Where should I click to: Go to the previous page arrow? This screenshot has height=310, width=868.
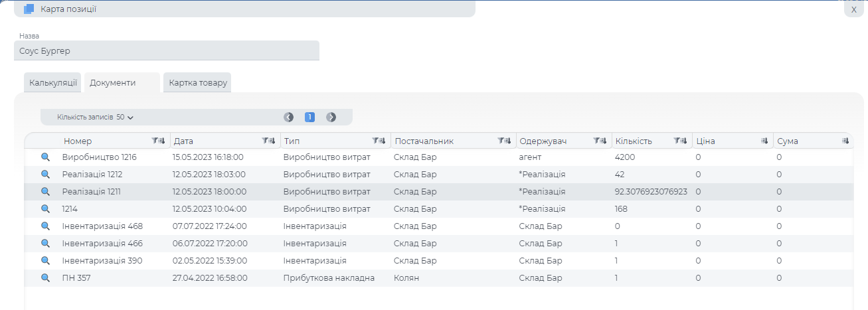pyautogui.click(x=289, y=117)
